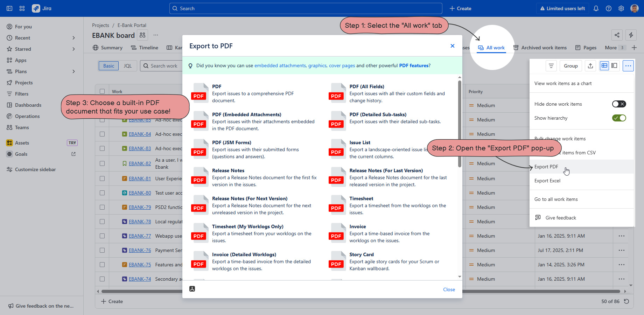Toggle the sidebar collapse icon

click(x=9, y=8)
